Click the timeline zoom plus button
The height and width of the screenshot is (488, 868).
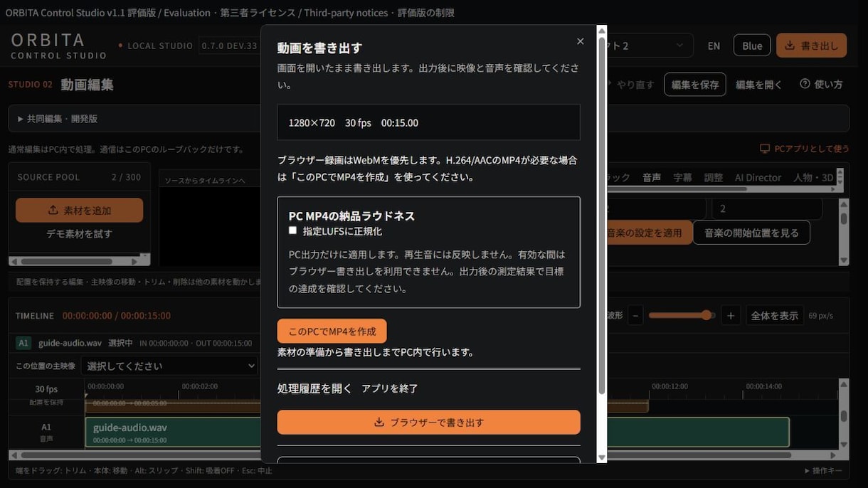tap(731, 315)
